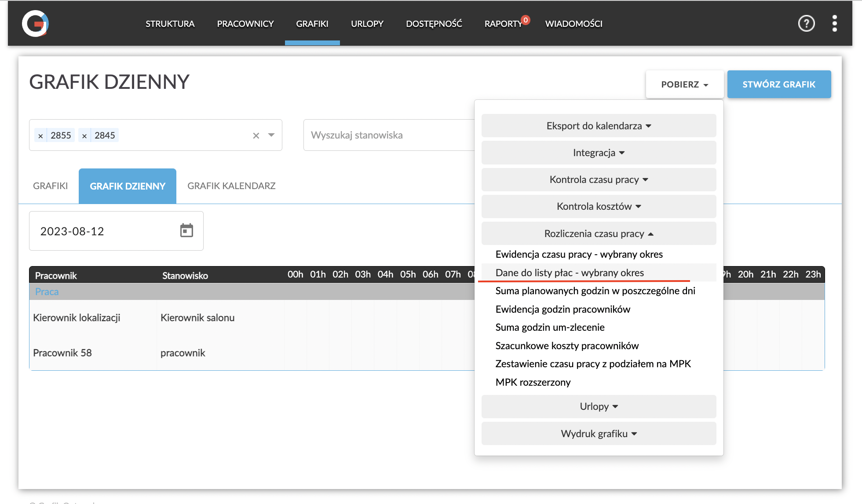Switch to the Grafik Kalendarz tab
862x504 pixels.
coord(231,186)
